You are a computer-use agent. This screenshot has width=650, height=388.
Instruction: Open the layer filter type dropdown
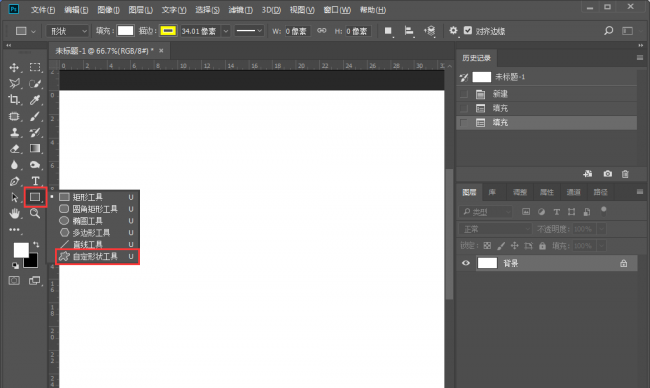coord(486,212)
